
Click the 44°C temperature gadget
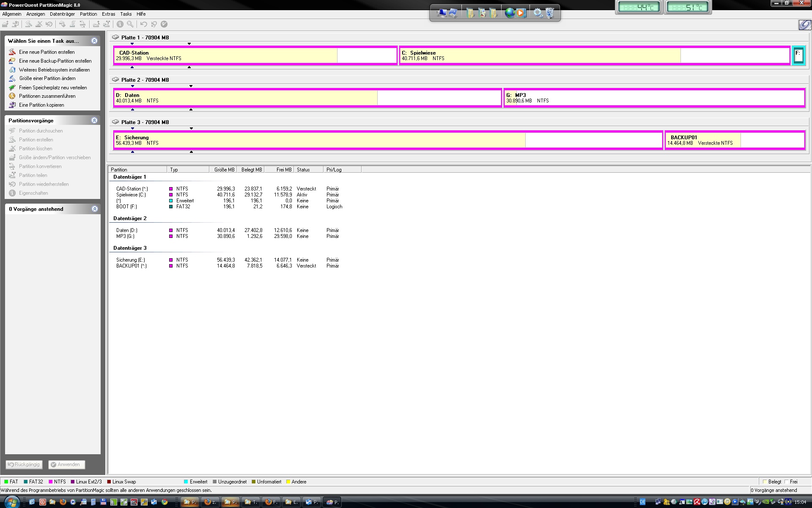[x=639, y=7]
